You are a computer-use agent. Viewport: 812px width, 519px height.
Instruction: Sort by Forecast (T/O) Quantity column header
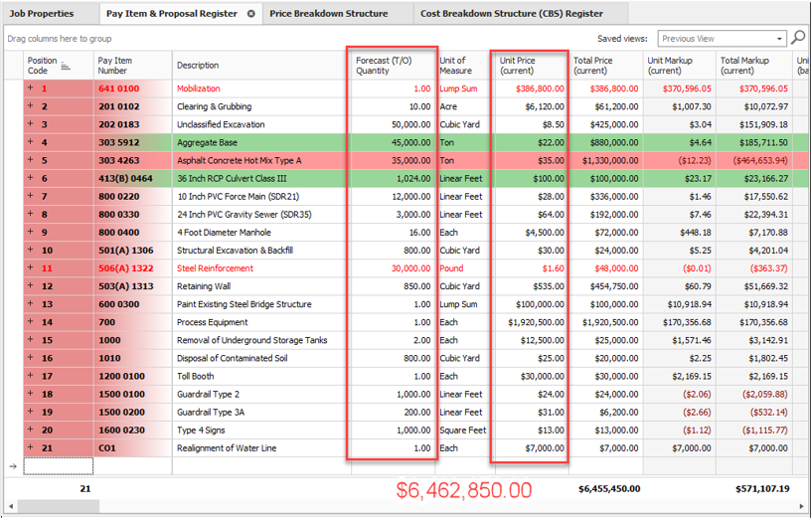coord(392,66)
